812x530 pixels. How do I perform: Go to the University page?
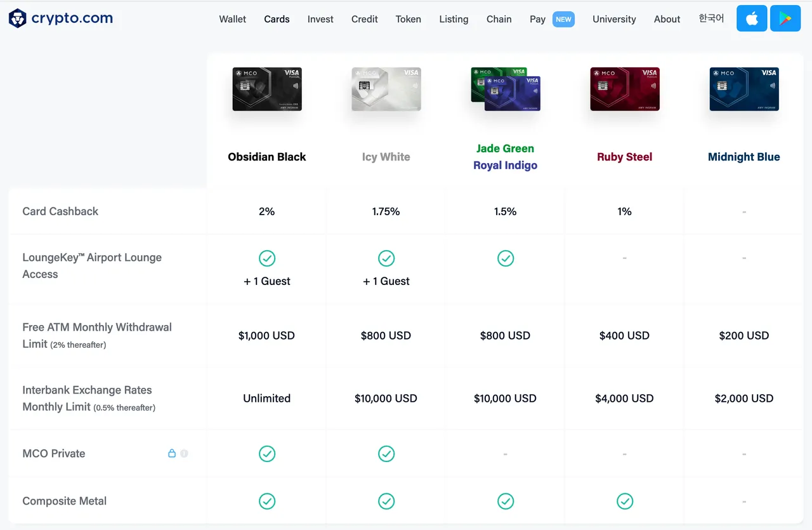coord(614,19)
